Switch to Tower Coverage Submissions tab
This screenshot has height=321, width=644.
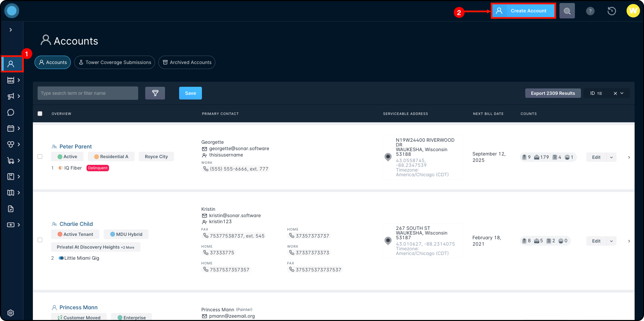point(114,62)
